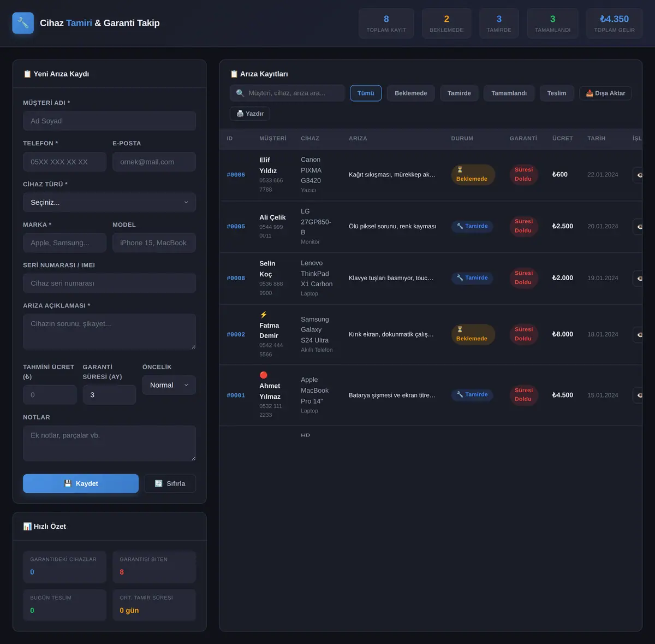Click the Garanti Süresi months field
Screen dimensions: 655x644
point(109,395)
